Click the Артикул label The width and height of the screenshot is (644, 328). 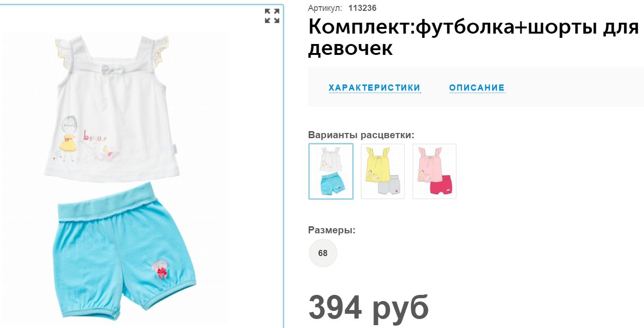tap(324, 8)
